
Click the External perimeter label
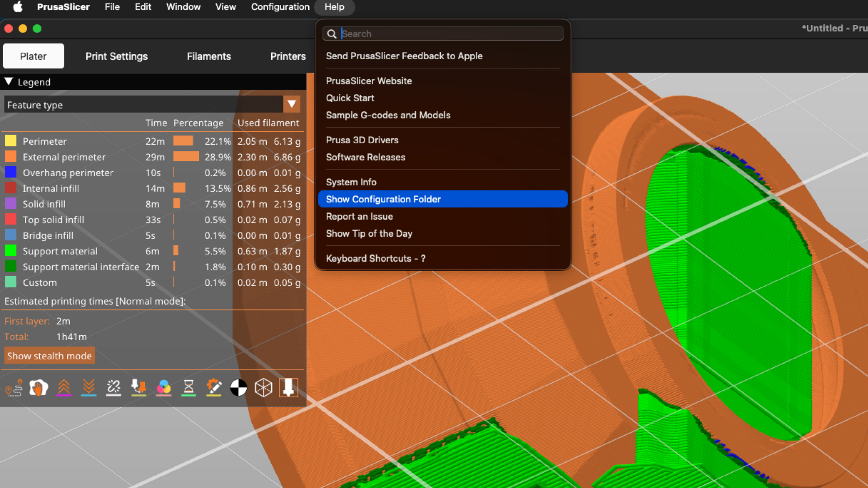tap(64, 157)
